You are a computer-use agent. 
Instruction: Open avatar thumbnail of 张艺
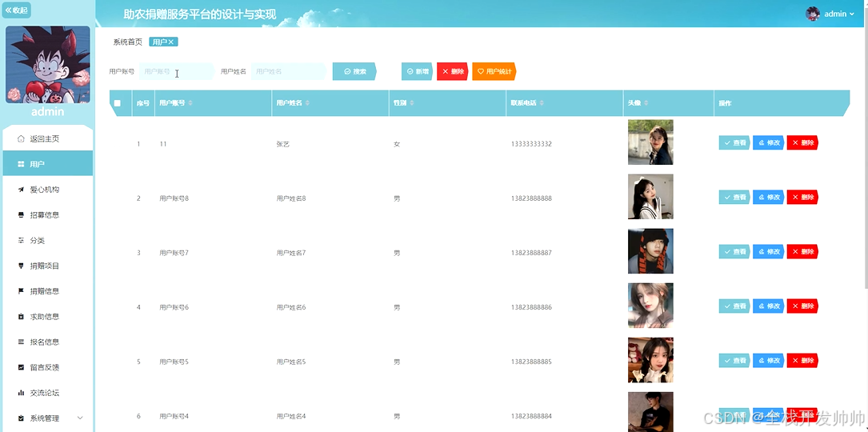pyautogui.click(x=650, y=142)
